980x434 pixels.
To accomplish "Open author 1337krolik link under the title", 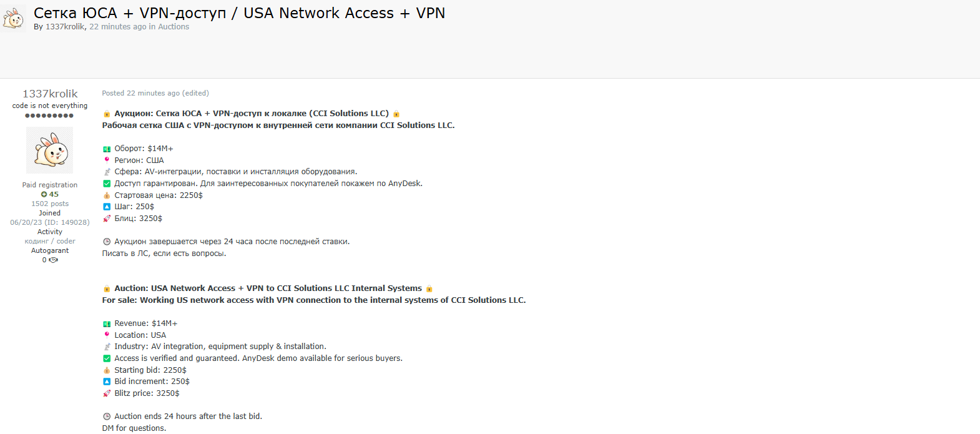I will click(x=65, y=27).
